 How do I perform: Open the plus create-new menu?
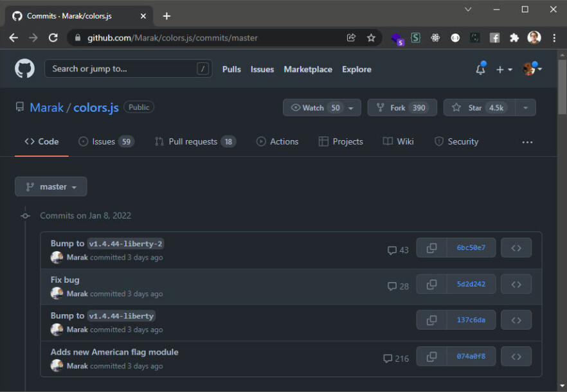tap(504, 69)
